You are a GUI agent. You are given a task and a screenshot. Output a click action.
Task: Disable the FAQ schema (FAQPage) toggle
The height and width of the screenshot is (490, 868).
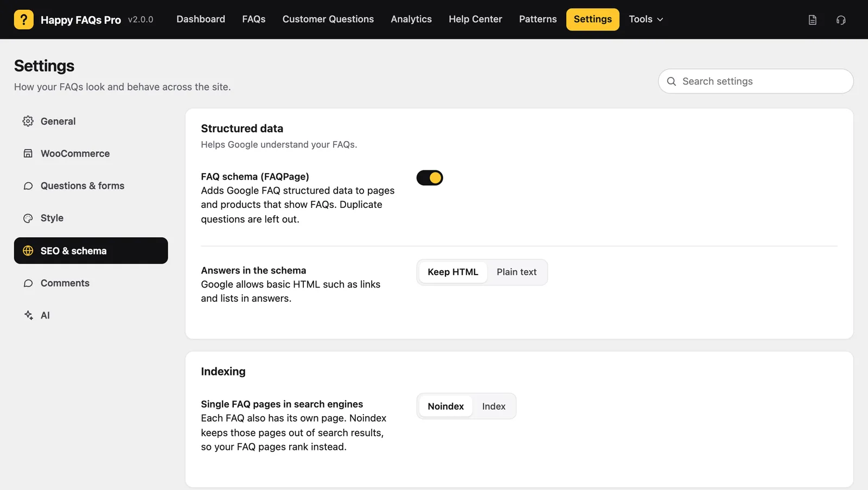click(430, 178)
